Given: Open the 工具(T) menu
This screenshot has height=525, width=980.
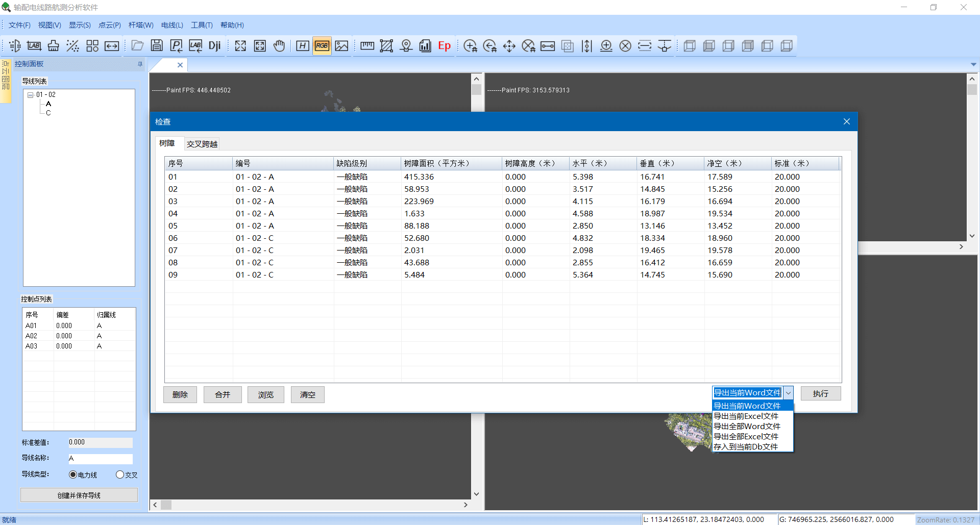Looking at the screenshot, I should tap(202, 24).
